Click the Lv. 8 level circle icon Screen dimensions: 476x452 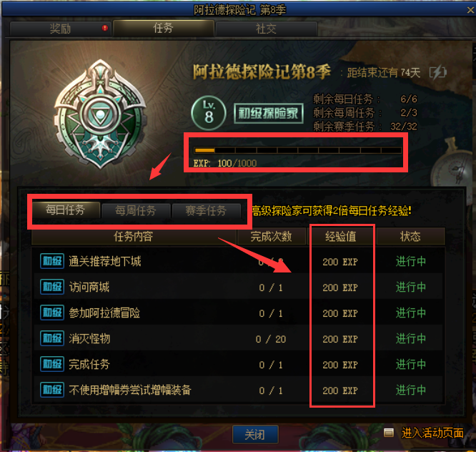coord(209,113)
